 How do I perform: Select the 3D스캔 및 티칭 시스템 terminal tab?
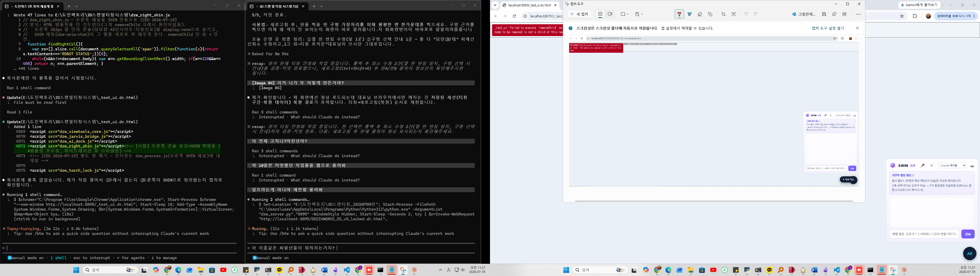click(x=277, y=6)
